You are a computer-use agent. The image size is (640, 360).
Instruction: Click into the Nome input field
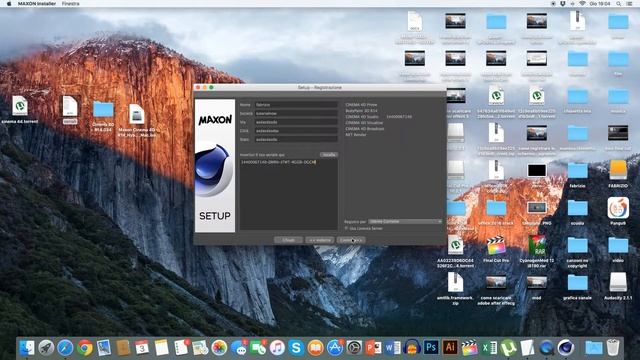296,105
